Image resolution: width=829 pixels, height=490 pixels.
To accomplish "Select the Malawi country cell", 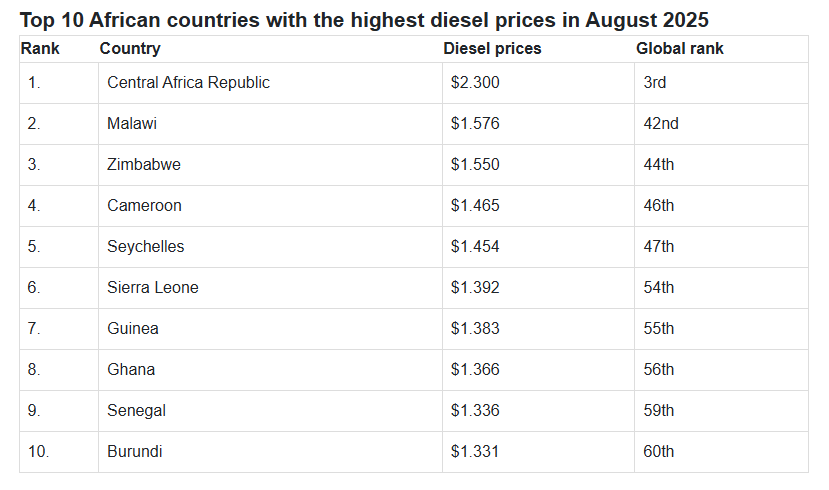I will click(132, 124).
